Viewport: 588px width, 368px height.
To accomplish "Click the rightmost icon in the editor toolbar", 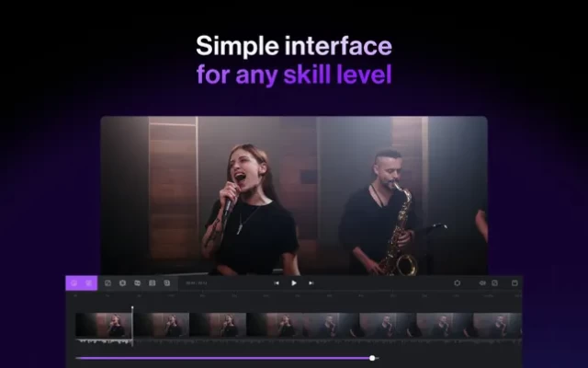I will (x=514, y=283).
